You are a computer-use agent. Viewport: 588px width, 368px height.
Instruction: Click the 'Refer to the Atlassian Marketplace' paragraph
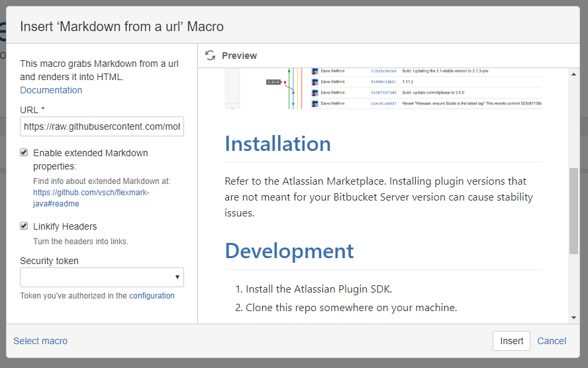pos(379,197)
